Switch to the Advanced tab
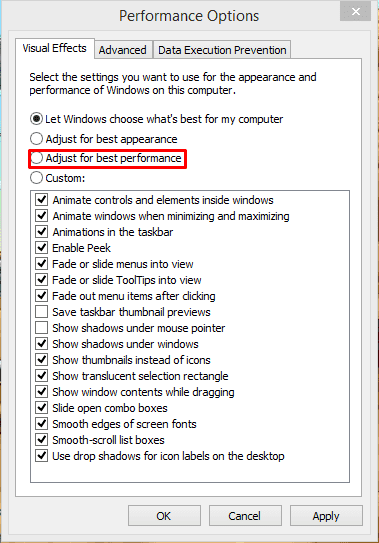This screenshot has width=379, height=543. coord(123,50)
